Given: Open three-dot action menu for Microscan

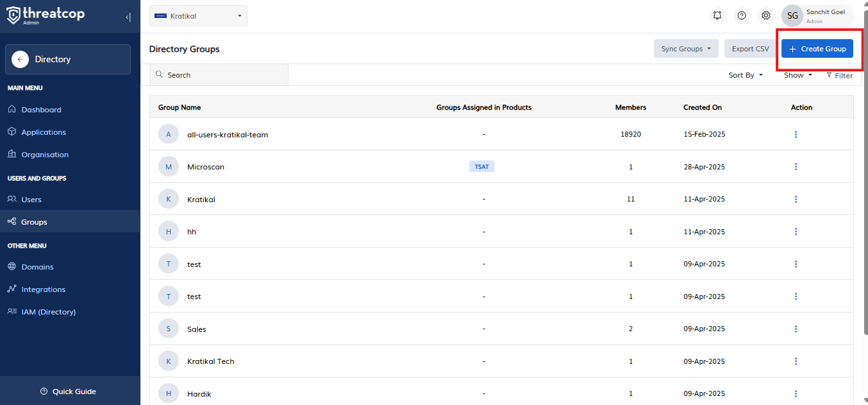Looking at the screenshot, I should 796,167.
